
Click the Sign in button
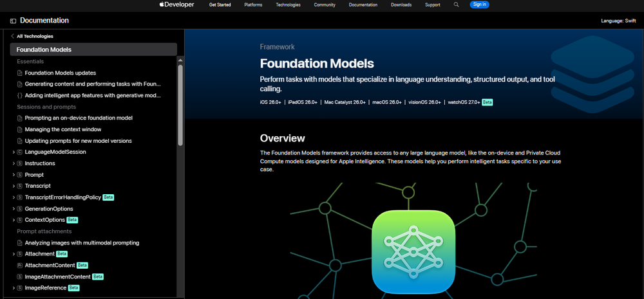479,5
